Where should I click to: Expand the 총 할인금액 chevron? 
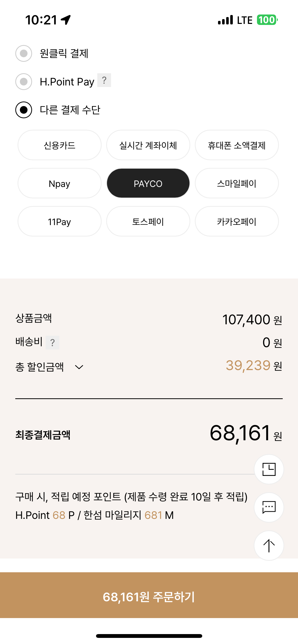point(79,367)
